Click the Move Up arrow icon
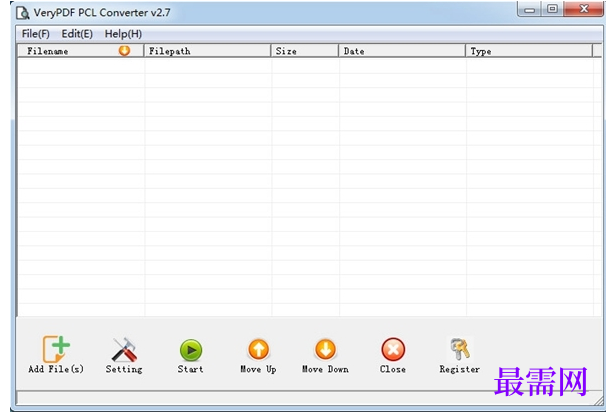 [x=259, y=349]
